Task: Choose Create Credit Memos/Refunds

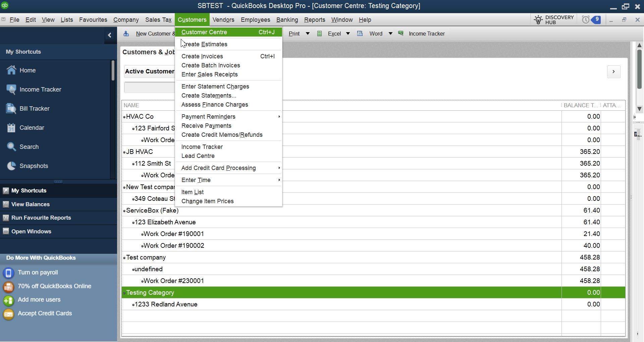Action: (228, 135)
